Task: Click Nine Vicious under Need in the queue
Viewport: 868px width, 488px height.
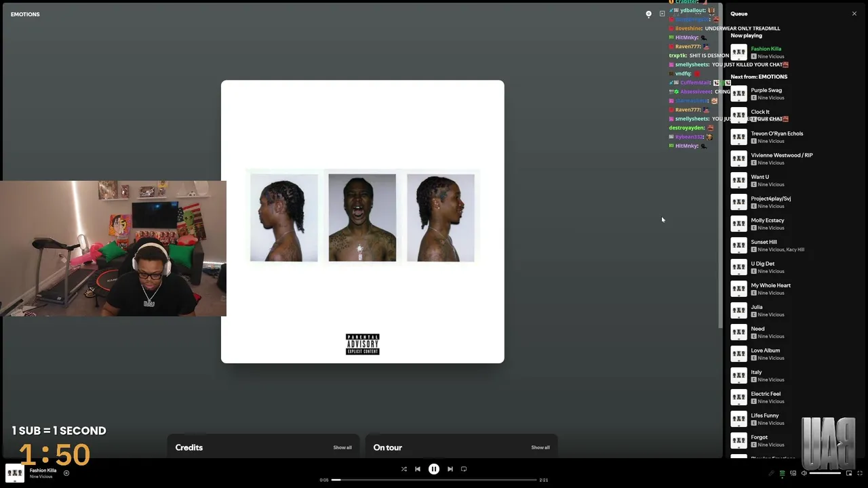Action: pos(771,336)
